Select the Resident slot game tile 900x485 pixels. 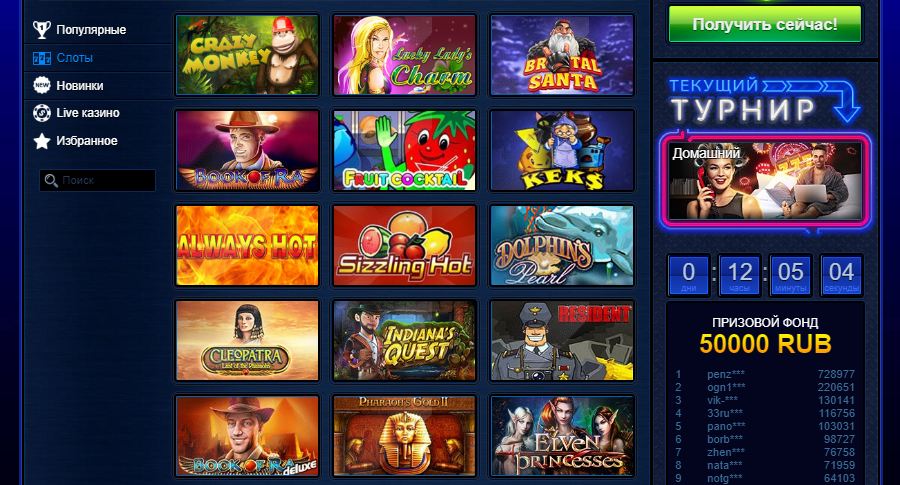coord(562,341)
